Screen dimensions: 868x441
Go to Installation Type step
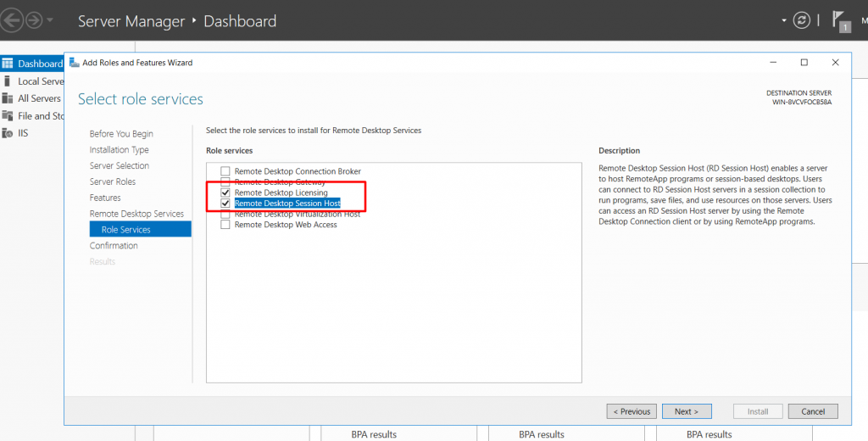point(119,149)
